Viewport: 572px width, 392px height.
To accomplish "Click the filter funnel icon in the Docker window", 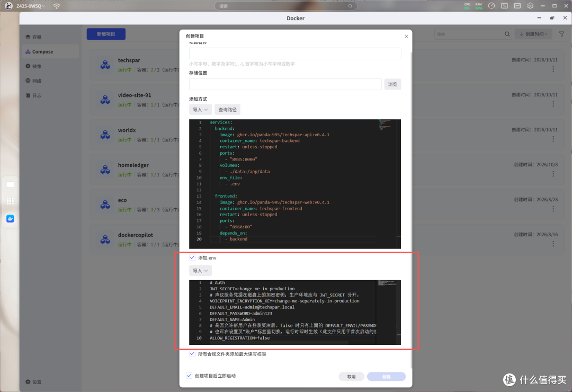I will tap(561, 34).
